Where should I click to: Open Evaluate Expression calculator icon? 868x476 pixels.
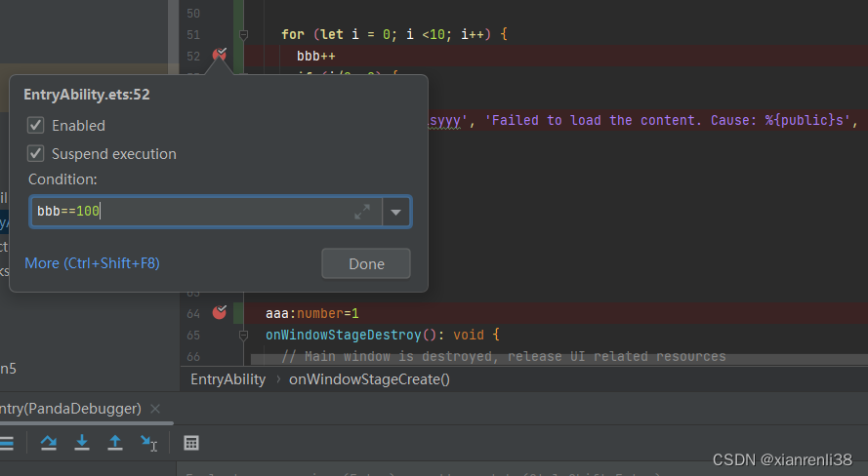point(191,443)
